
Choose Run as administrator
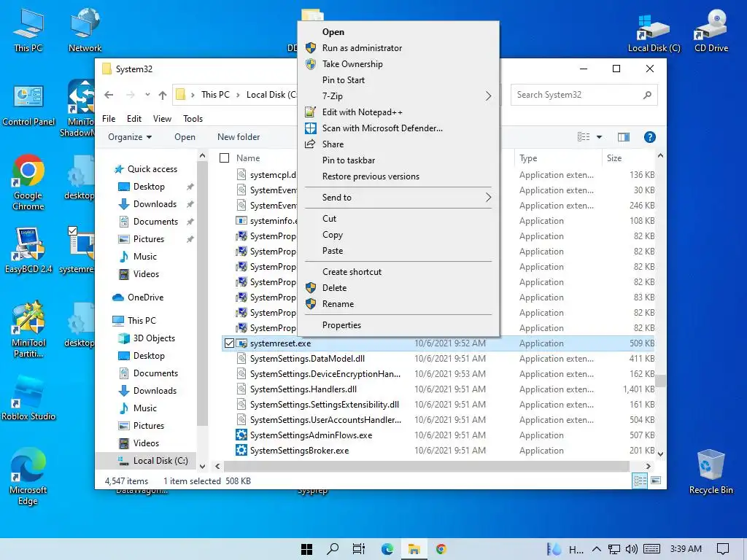(362, 47)
